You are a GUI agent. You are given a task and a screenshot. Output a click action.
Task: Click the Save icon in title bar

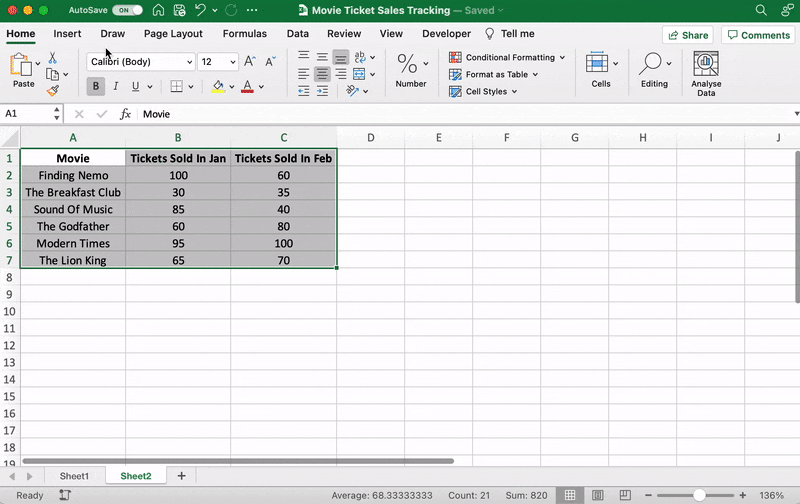click(180, 10)
